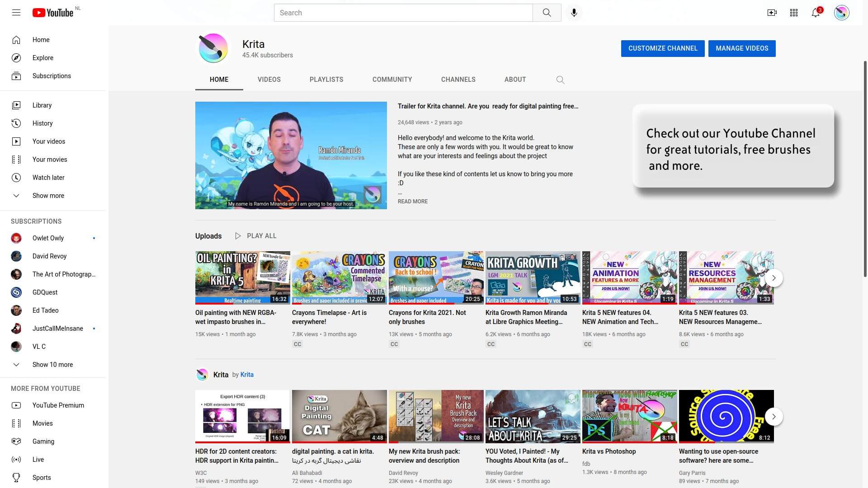Screen dimensions: 868x488
Task: Open the Create video icon
Action: tap(772, 12)
